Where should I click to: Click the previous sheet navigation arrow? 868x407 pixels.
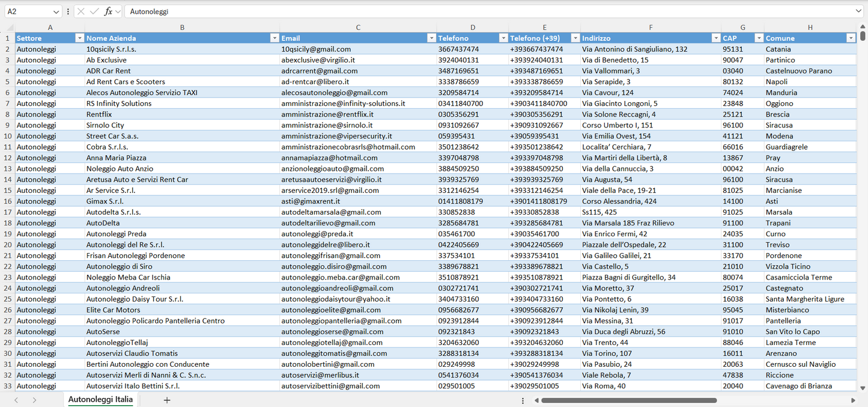coord(16,400)
